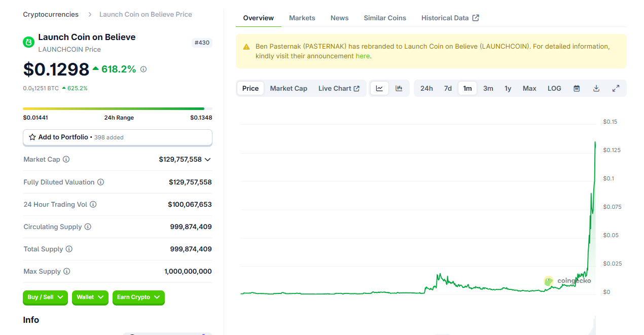The image size is (644, 335).
Task: Click the 24h Range progress bar
Action: pyautogui.click(x=118, y=108)
